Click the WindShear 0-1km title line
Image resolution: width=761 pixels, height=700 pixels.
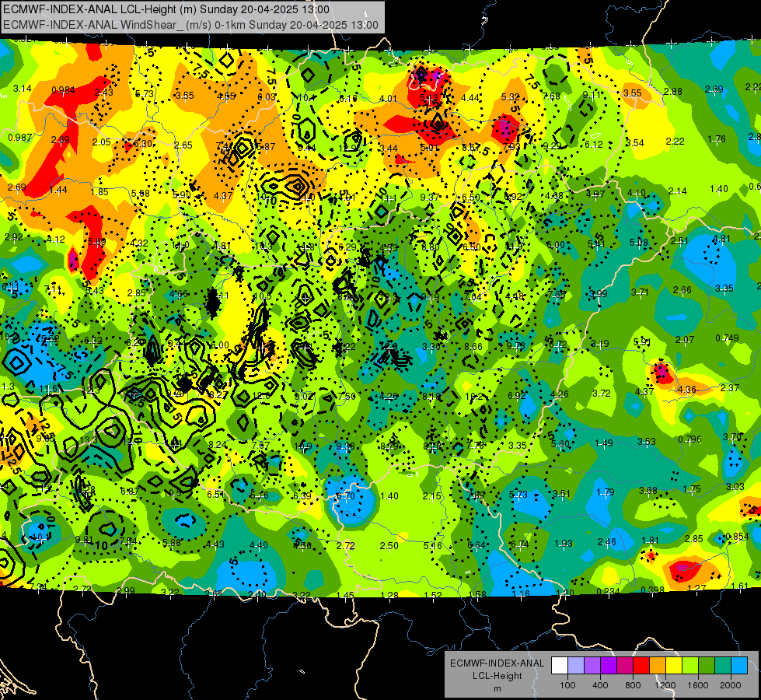pos(190,25)
